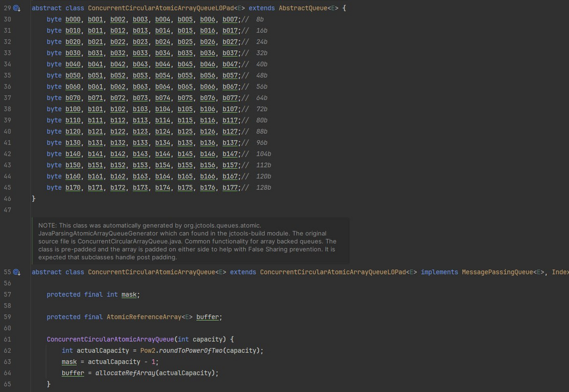Image resolution: width=569 pixels, height=392 pixels.
Task: Place cursor on field b000
Action: point(73,19)
